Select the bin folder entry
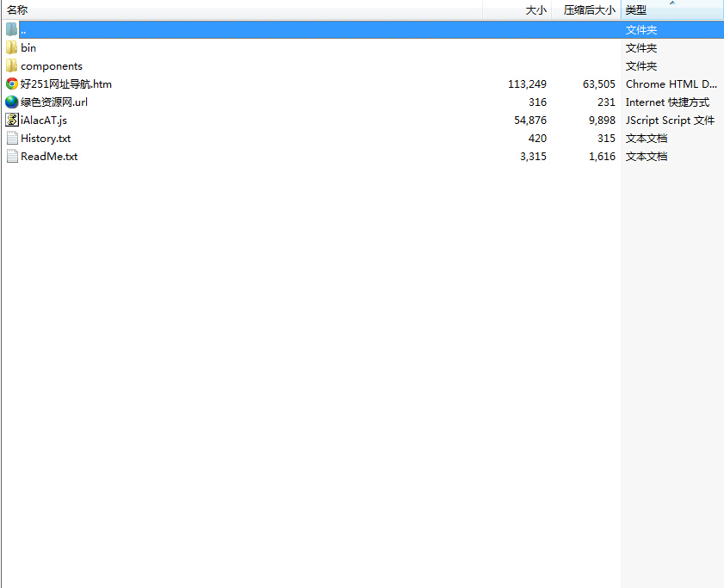This screenshot has width=724, height=588. coord(28,47)
